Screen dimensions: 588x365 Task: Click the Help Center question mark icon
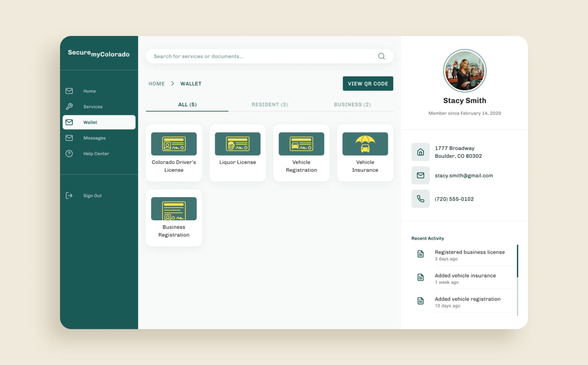coord(69,154)
